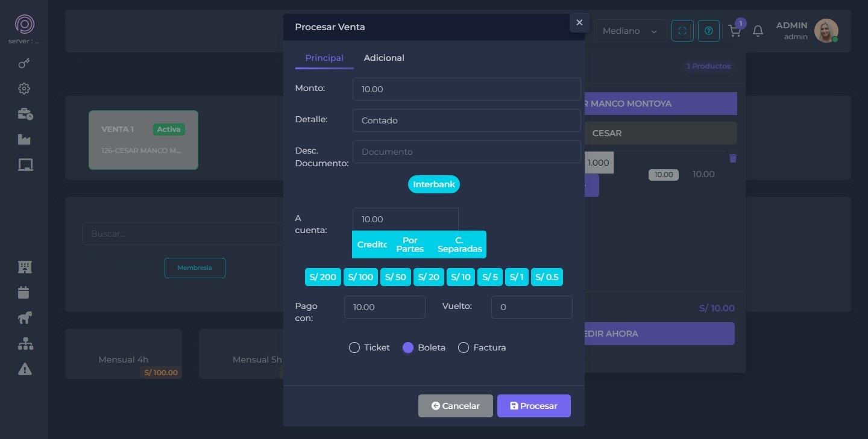Viewport: 868px width, 439px height.
Task: Open the building sidebar icon
Action: pos(25,267)
